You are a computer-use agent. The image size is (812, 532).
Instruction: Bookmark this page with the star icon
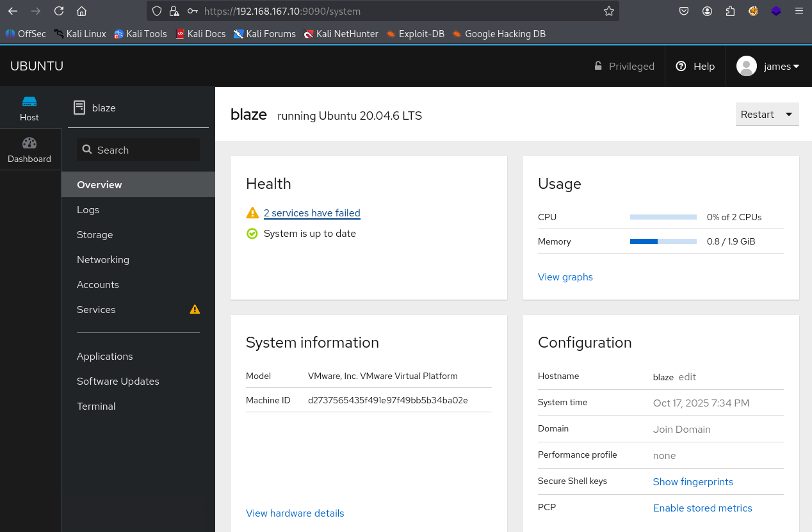(x=608, y=11)
